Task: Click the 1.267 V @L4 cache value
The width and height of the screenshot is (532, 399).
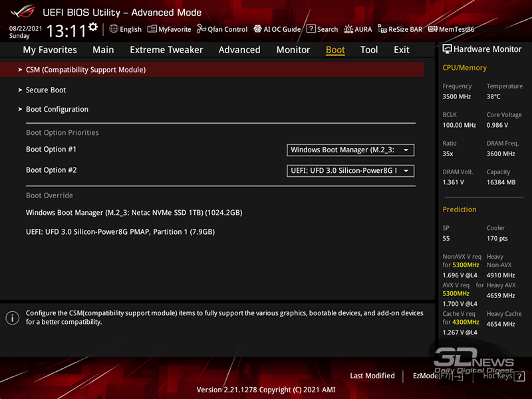Action: 460,332
